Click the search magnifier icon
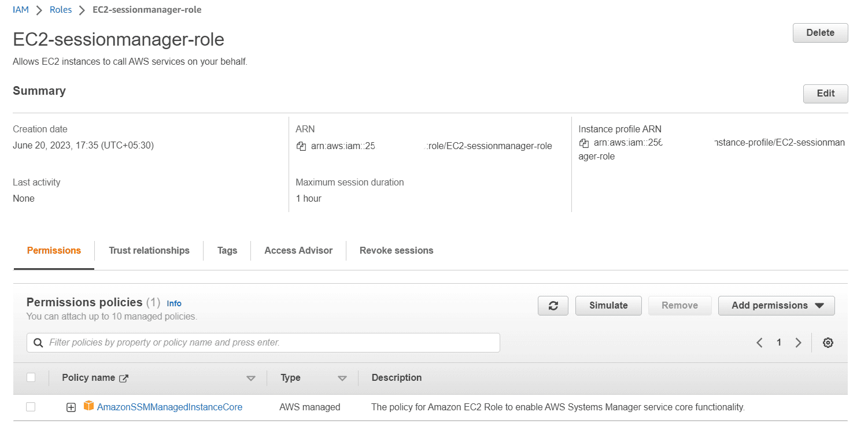868x423 pixels. pyautogui.click(x=38, y=343)
